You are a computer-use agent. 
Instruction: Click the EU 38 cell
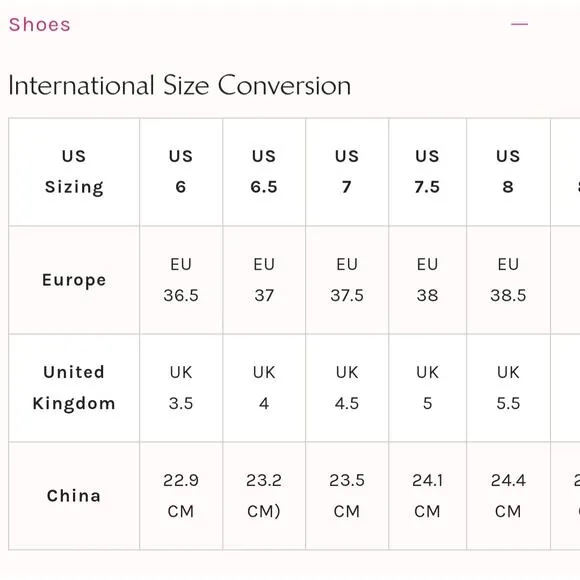pyautogui.click(x=428, y=280)
